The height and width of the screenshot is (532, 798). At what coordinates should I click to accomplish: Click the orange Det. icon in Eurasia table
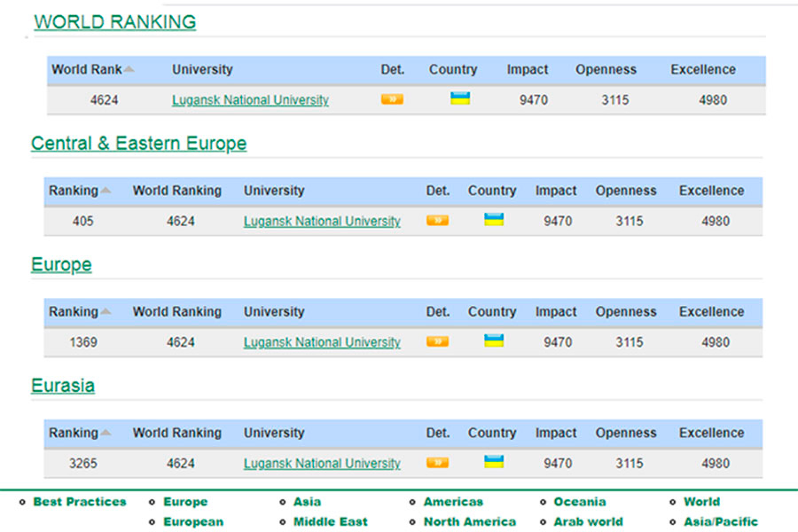point(437,462)
